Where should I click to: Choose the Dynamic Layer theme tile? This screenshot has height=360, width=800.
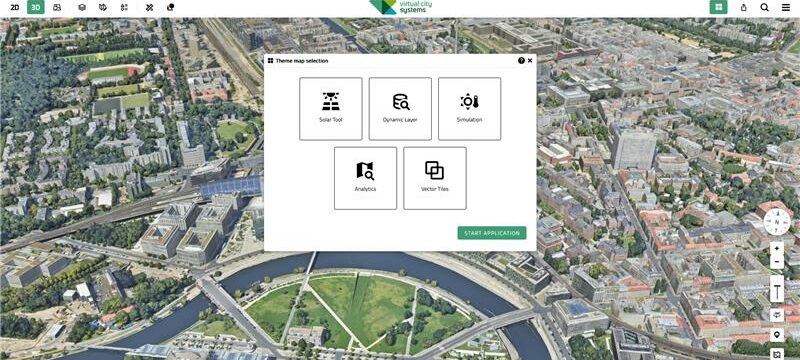(x=400, y=109)
